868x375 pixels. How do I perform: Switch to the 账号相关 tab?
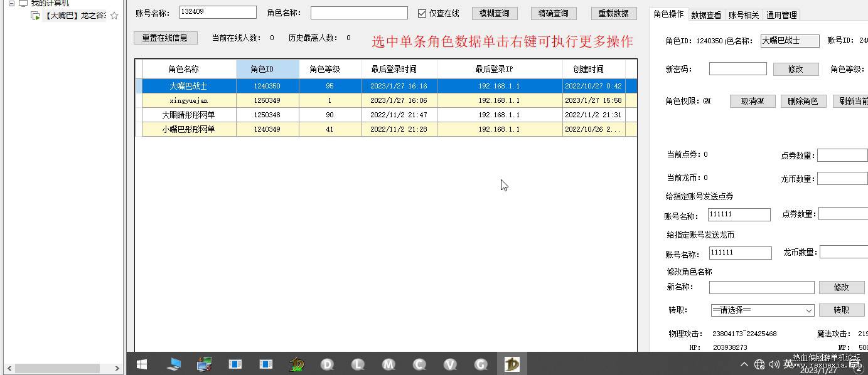click(x=743, y=15)
